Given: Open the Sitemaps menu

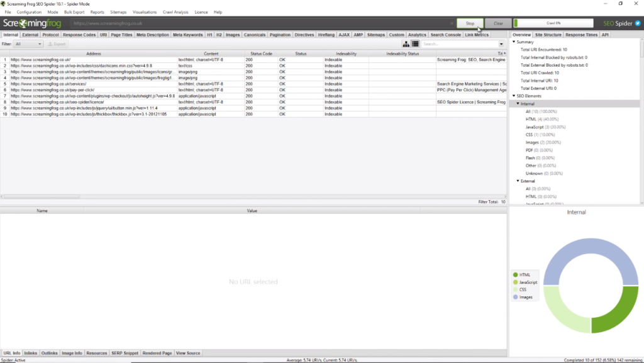Looking at the screenshot, I should [118, 13].
